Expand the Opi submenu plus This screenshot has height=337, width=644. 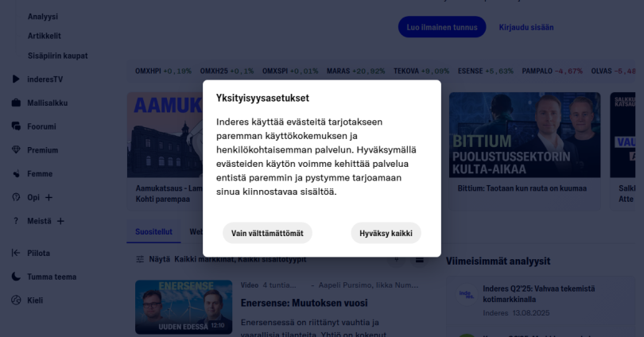pyautogui.click(x=48, y=197)
